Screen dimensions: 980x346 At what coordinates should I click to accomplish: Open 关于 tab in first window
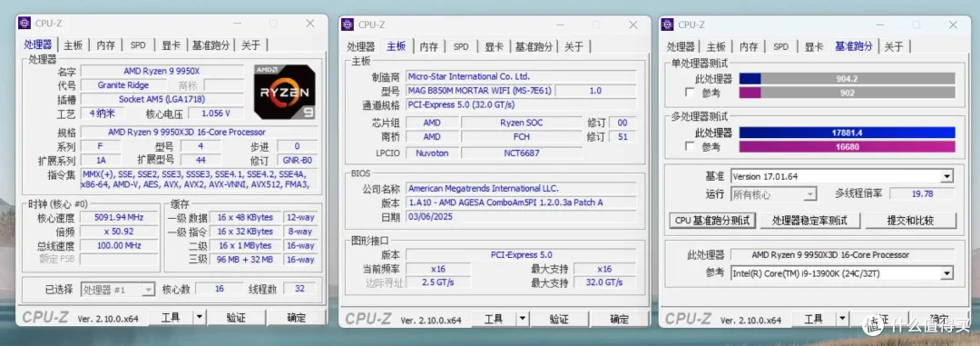point(250,45)
